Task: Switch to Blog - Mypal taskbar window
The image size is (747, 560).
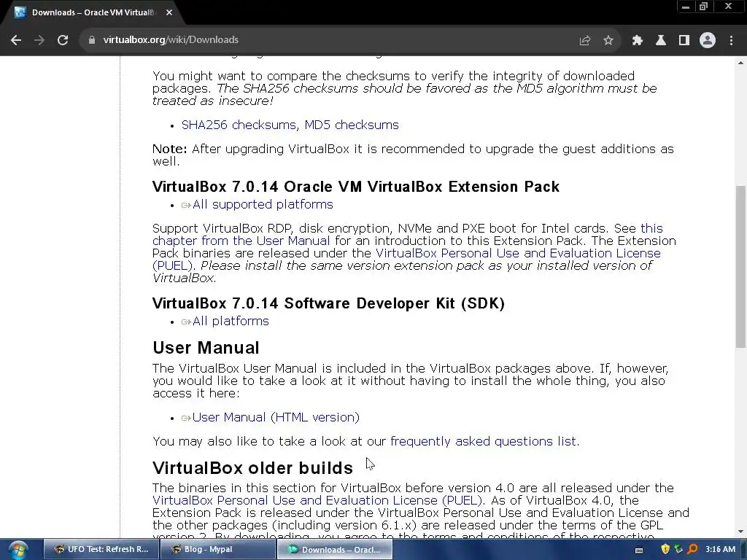Action: tap(217, 550)
